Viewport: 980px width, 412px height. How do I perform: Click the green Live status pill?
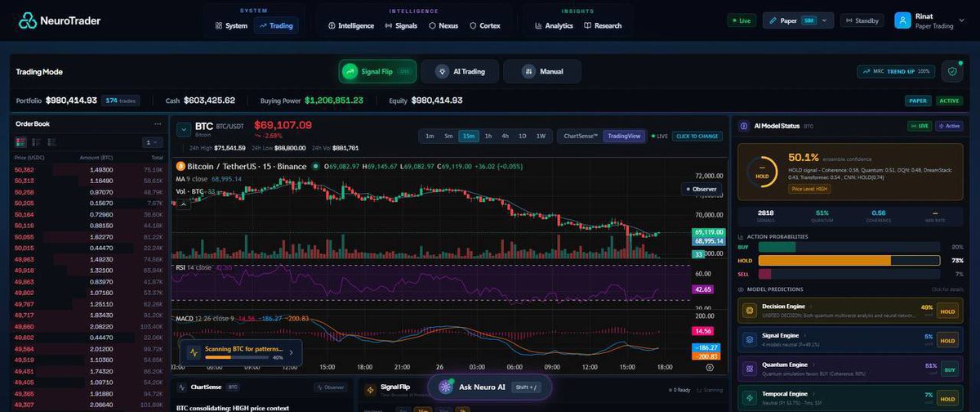740,20
